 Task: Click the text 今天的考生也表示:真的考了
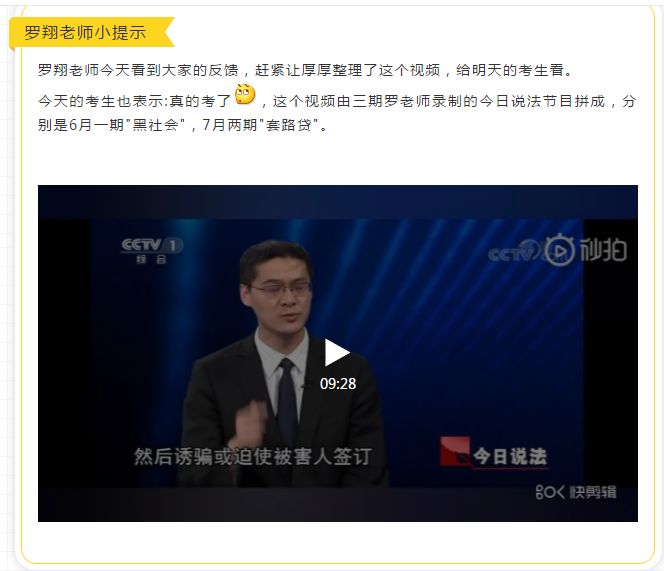coord(135,101)
